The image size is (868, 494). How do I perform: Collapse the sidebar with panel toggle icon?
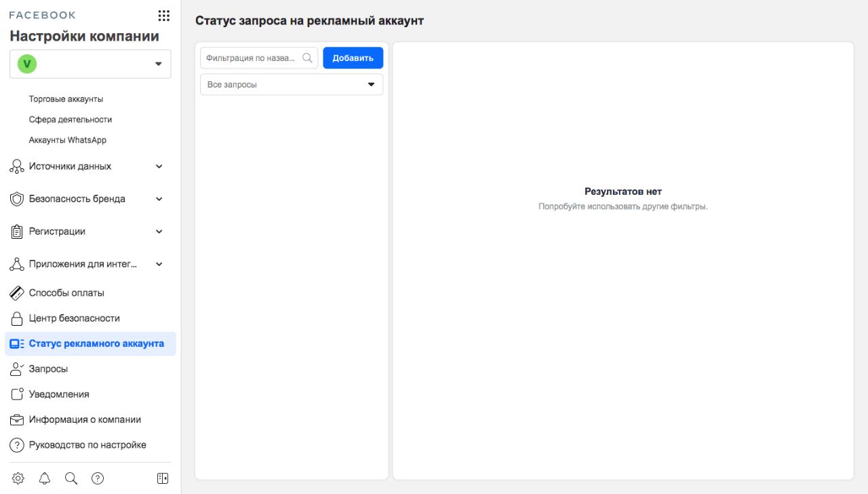click(x=163, y=478)
